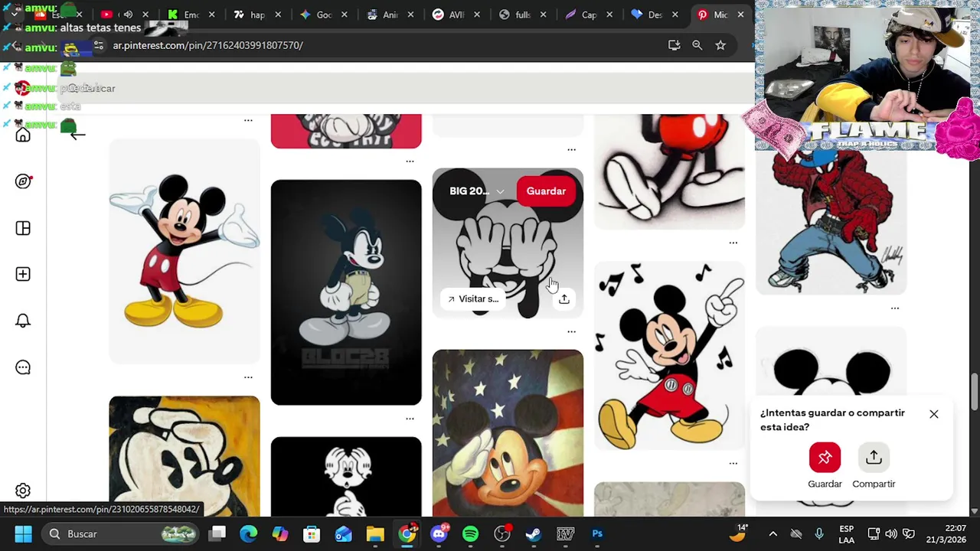980x551 pixels.
Task: Open the dancing Mickey with music notes pin
Action: [669, 355]
